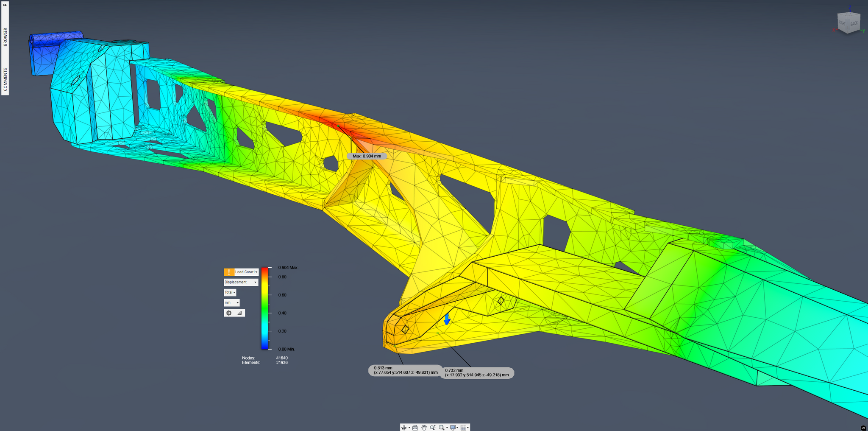Open the BROWSER side tab
Image resolution: width=868 pixels, height=431 pixels.
5,37
